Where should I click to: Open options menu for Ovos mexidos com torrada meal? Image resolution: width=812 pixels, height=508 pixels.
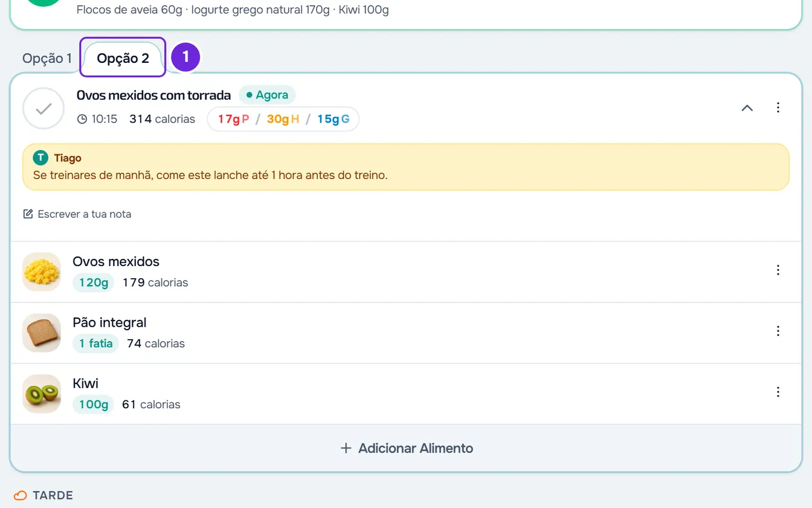point(778,108)
